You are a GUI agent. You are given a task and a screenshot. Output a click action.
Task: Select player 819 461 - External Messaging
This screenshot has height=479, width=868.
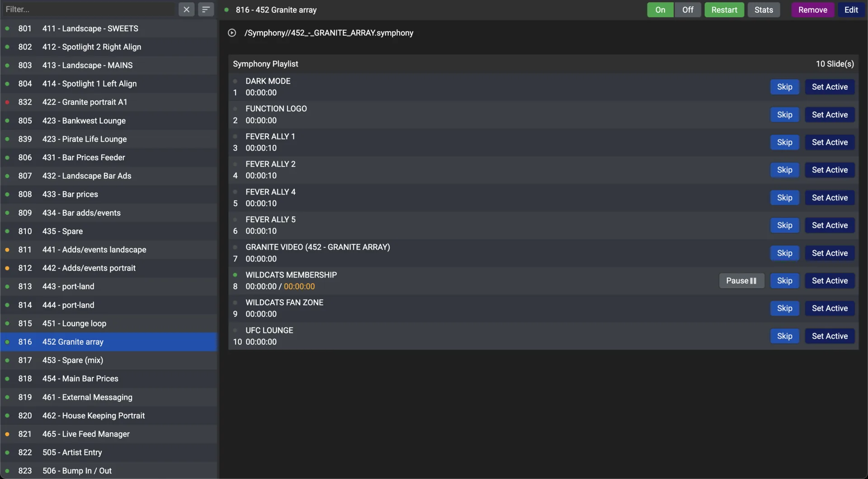[x=109, y=397]
